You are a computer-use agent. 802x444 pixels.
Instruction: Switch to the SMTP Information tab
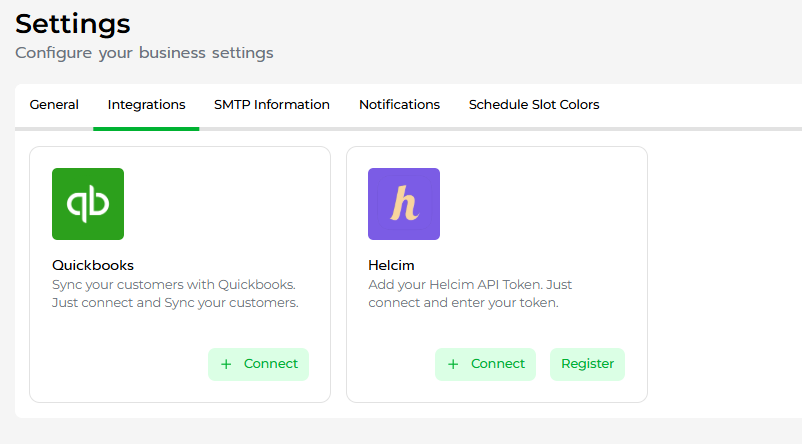(272, 105)
